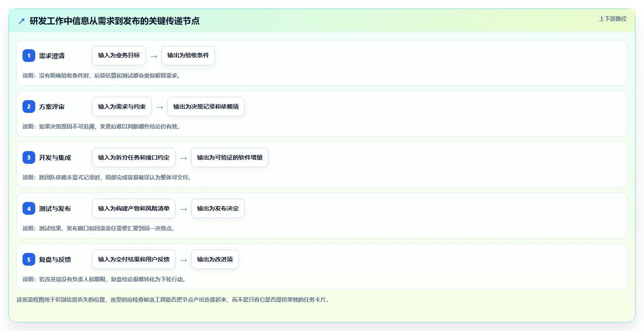Click the note about 测试结果、发布窗口和回滚责任
This screenshot has height=331, width=644.
point(99,228)
